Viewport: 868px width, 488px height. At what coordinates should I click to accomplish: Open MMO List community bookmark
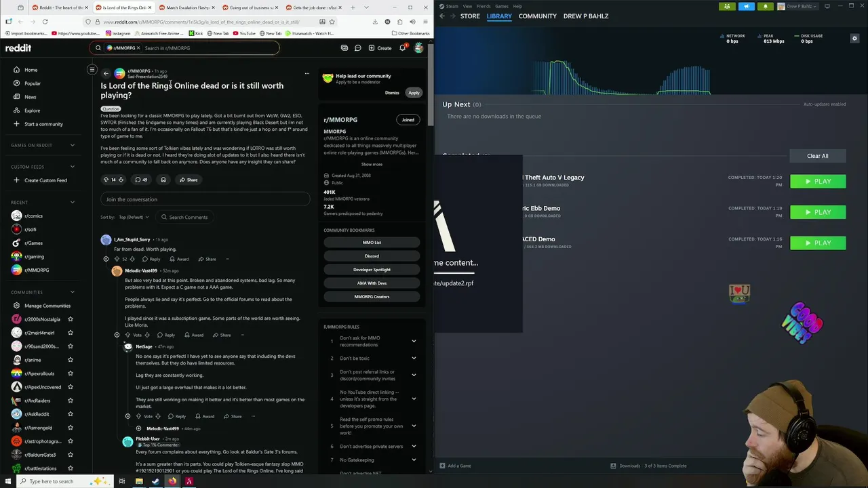[x=372, y=243]
